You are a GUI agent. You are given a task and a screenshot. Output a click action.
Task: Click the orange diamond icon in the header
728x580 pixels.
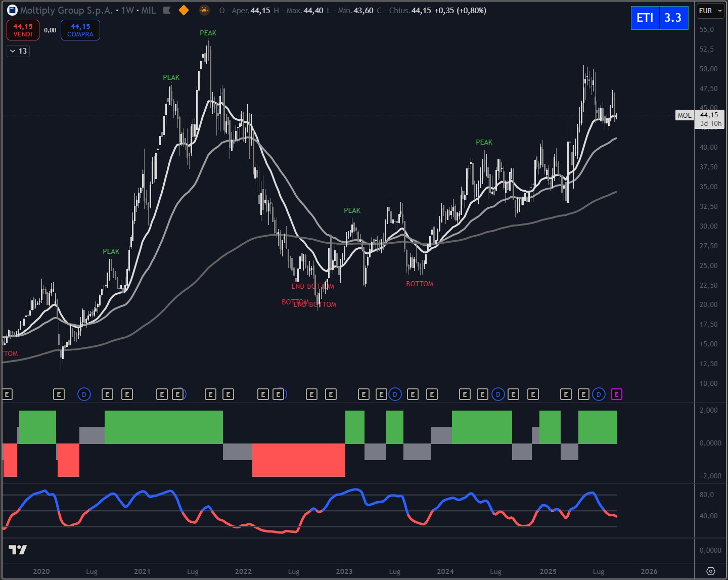[x=184, y=10]
